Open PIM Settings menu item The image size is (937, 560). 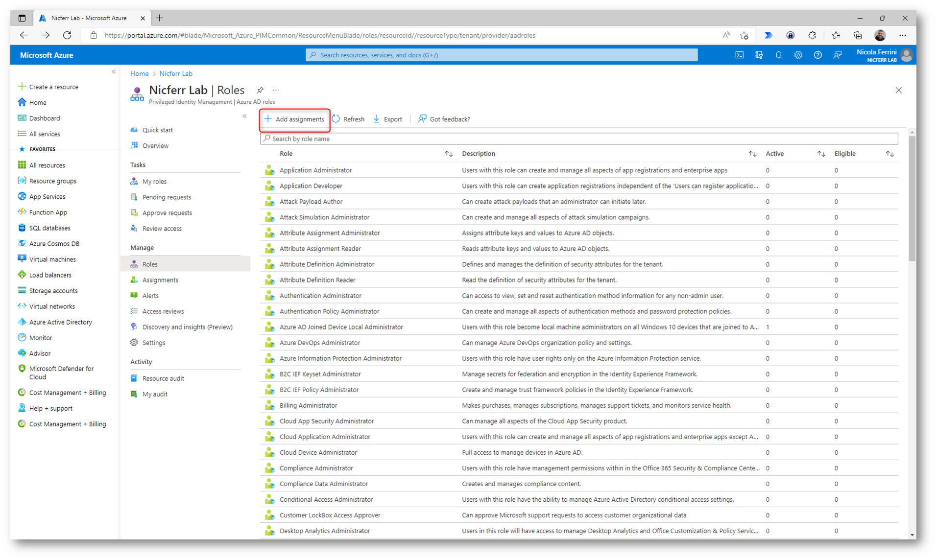(154, 343)
